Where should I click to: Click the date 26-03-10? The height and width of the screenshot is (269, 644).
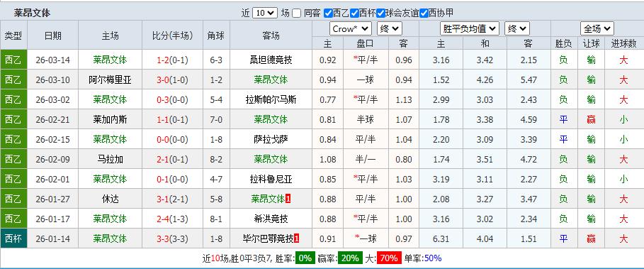52,79
